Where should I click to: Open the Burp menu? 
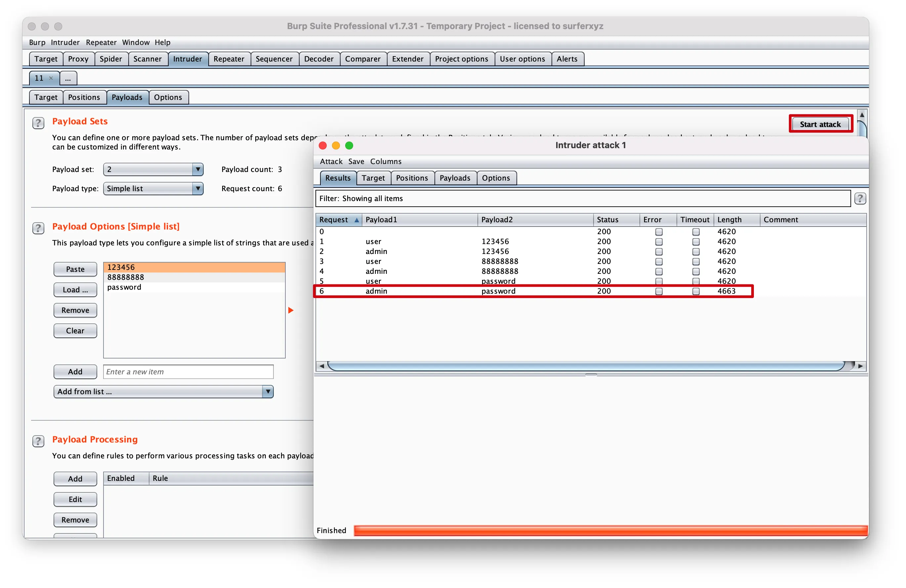[37, 42]
